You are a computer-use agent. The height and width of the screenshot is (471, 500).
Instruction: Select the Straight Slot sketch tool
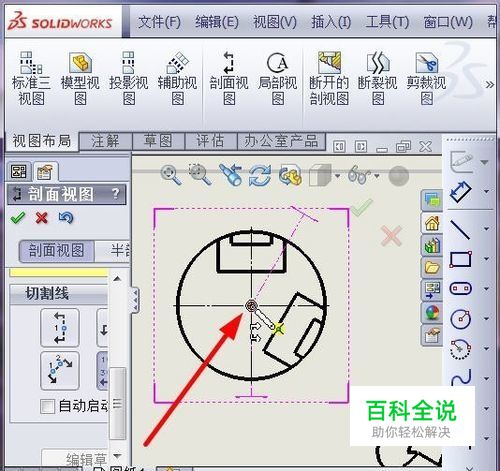pyautogui.click(x=461, y=288)
